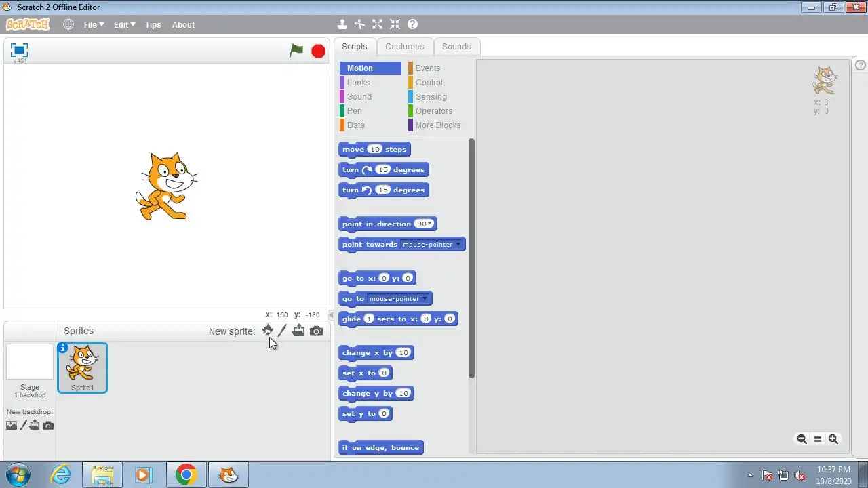
Task: Select the Motion block category
Action: 370,68
